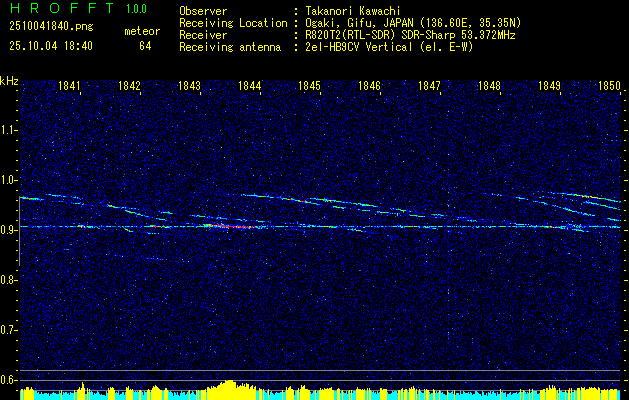Click the bright red echo near 1843

pyautogui.click(x=229, y=227)
